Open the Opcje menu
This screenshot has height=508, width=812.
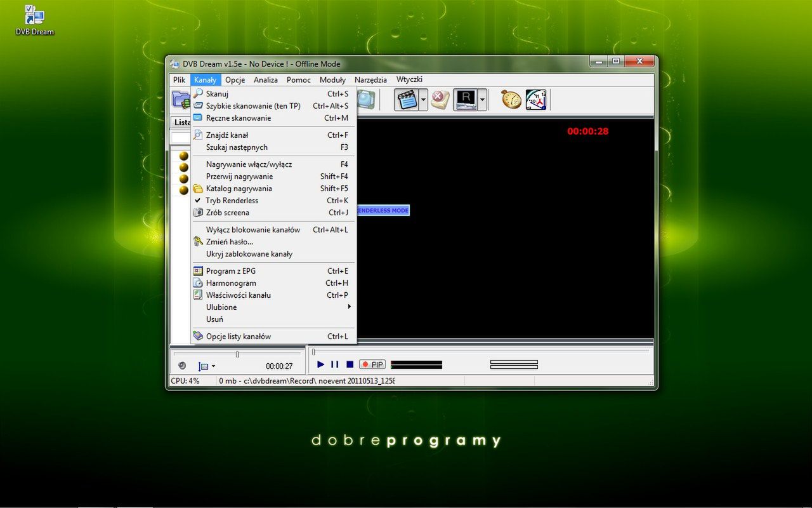click(x=235, y=80)
